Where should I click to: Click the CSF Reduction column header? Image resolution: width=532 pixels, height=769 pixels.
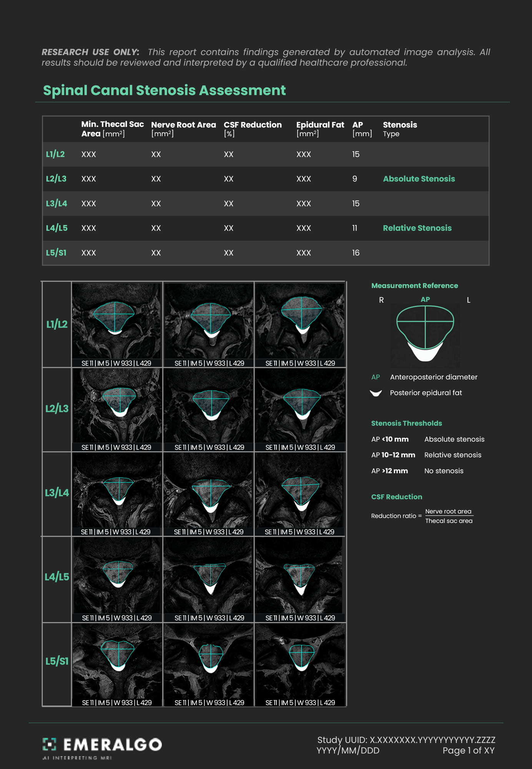[253, 129]
